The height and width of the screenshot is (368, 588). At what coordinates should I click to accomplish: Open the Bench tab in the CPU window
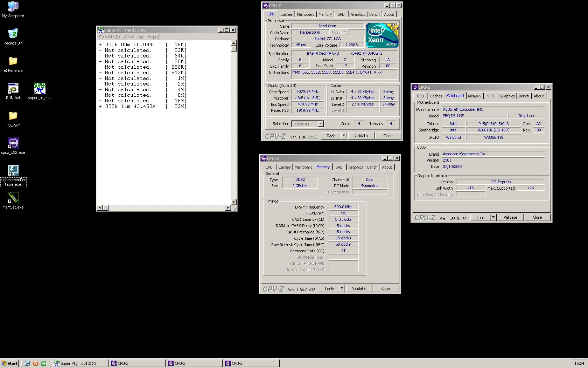tap(374, 14)
